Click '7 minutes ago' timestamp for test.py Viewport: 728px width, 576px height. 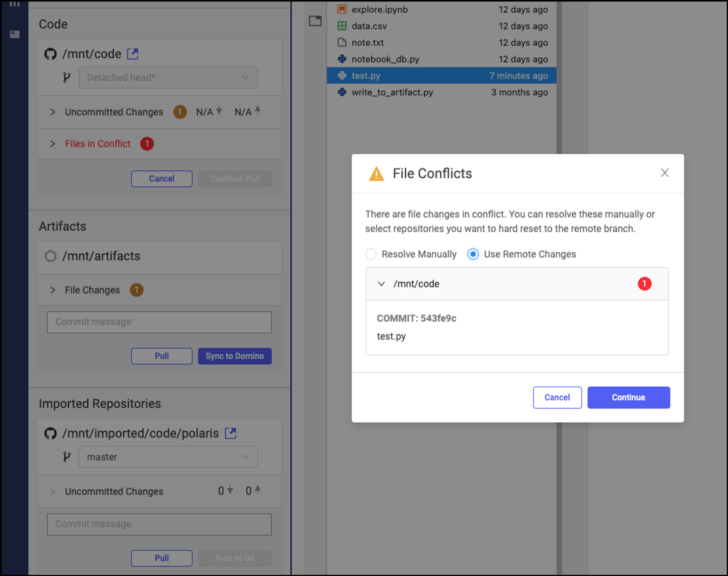(518, 76)
